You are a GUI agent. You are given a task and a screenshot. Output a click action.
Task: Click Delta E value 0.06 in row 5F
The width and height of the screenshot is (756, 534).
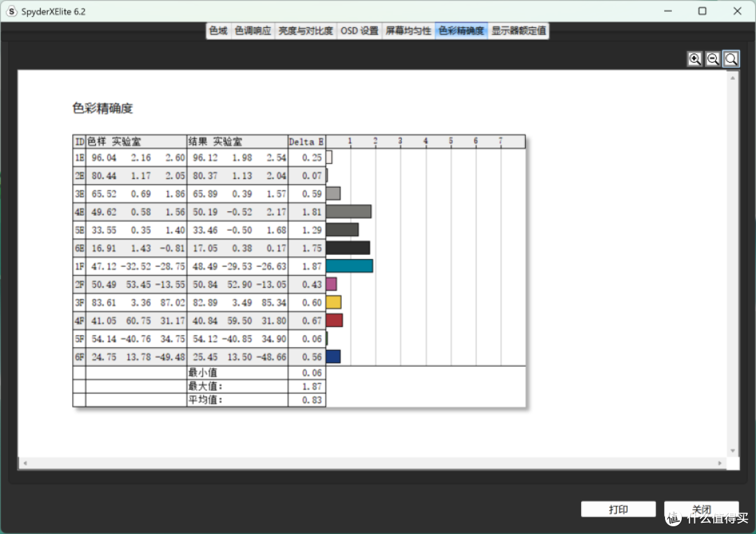(x=312, y=339)
